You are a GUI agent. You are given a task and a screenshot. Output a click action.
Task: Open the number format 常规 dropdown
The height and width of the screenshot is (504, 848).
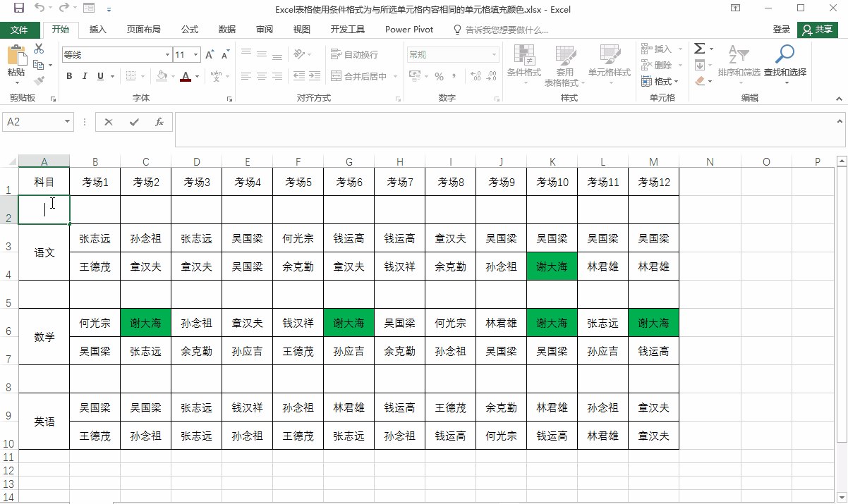tap(493, 54)
